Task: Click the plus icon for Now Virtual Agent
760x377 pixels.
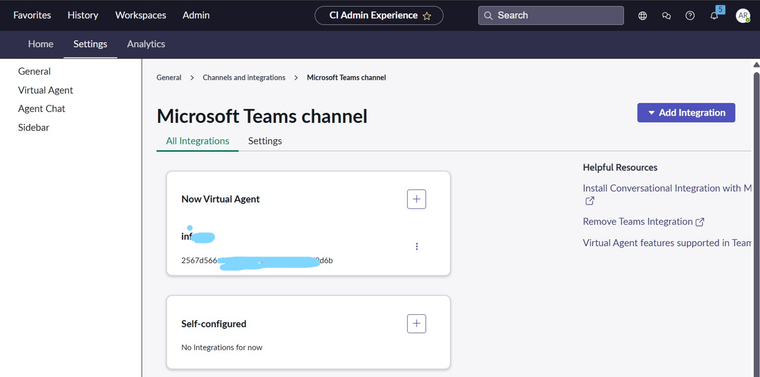Action: tap(416, 199)
